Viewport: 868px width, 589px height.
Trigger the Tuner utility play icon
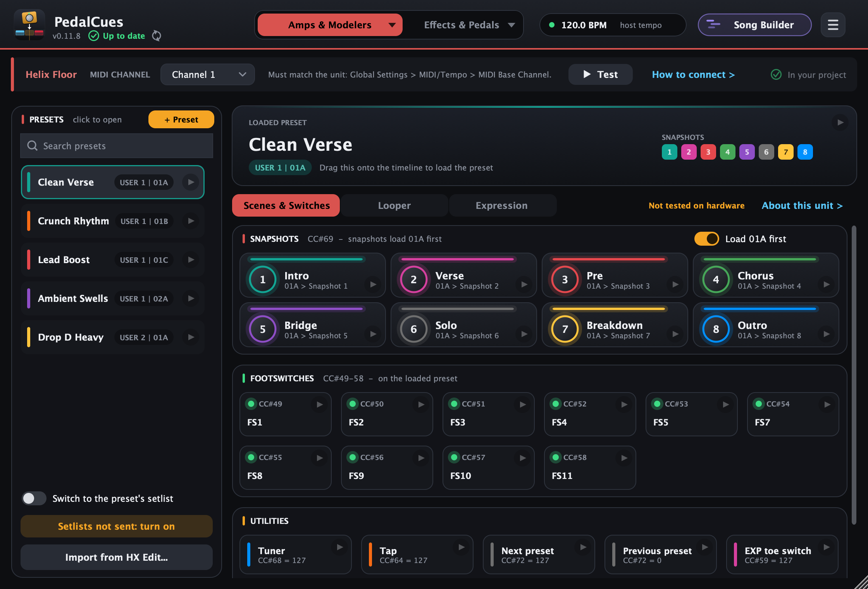click(340, 547)
